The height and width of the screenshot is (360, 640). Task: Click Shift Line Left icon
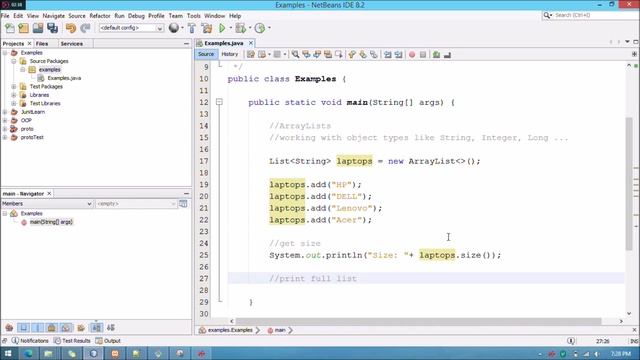(x=387, y=54)
